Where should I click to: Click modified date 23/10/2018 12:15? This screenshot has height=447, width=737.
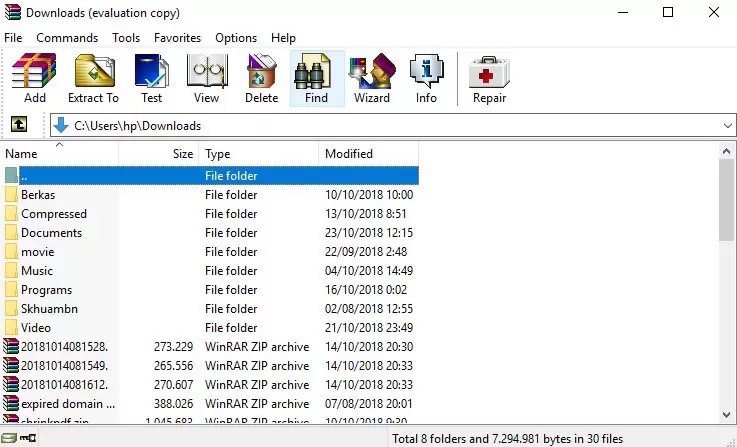click(x=369, y=233)
